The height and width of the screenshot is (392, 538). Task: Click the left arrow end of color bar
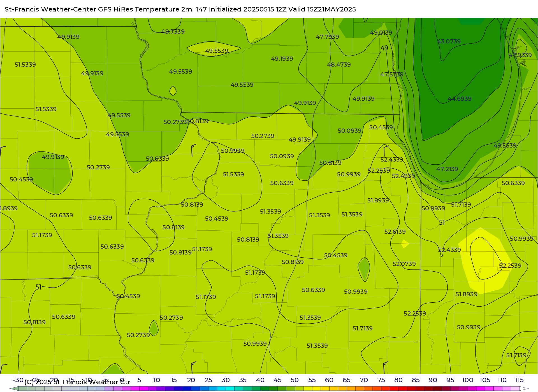coord(14,389)
